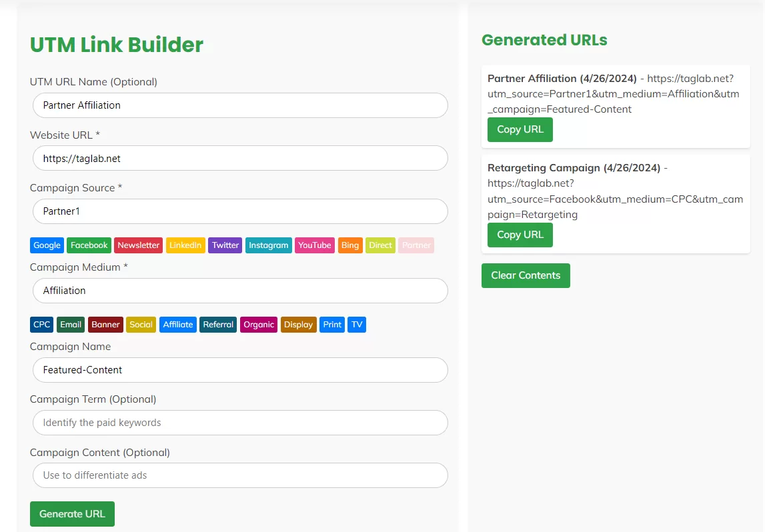The image size is (765, 532).
Task: Click the Google source tag
Action: [x=47, y=245]
